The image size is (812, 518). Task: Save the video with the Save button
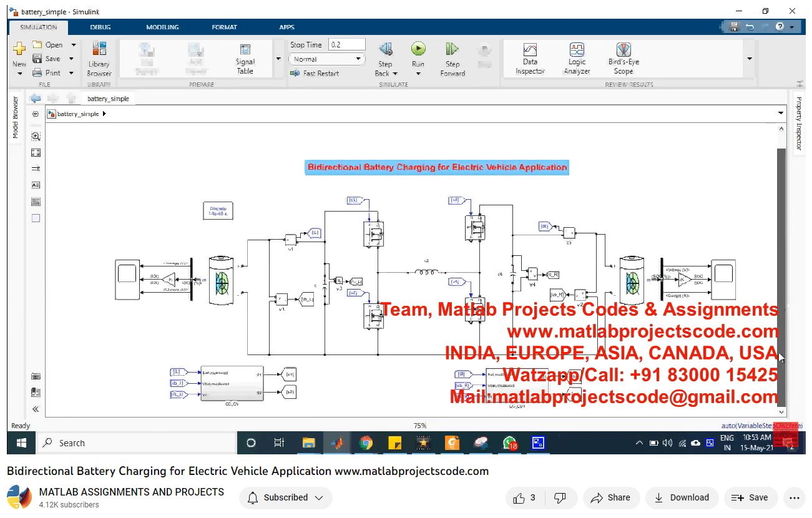click(750, 497)
